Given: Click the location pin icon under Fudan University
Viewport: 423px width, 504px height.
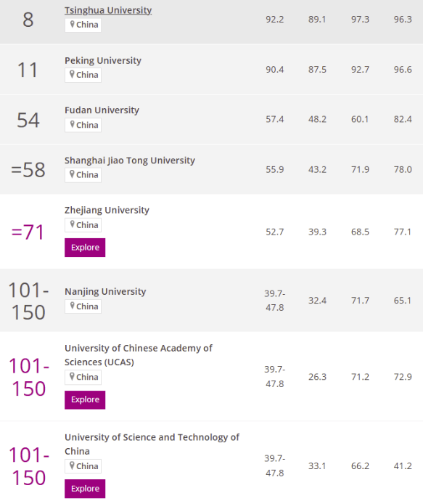Looking at the screenshot, I should (x=73, y=124).
